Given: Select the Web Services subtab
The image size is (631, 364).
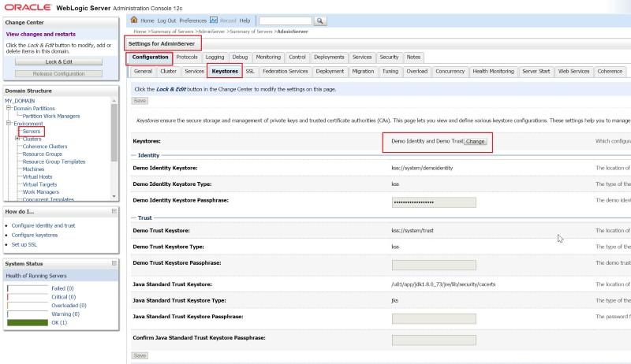Looking at the screenshot, I should (573, 72).
